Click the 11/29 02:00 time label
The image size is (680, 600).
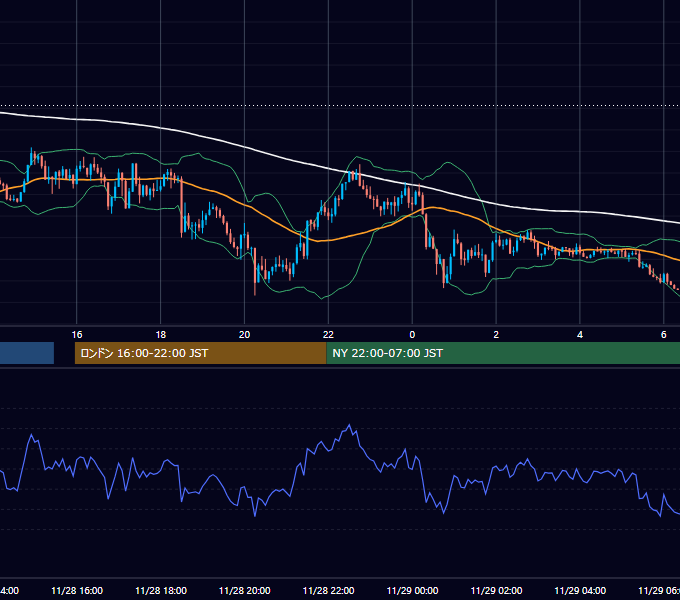496,590
